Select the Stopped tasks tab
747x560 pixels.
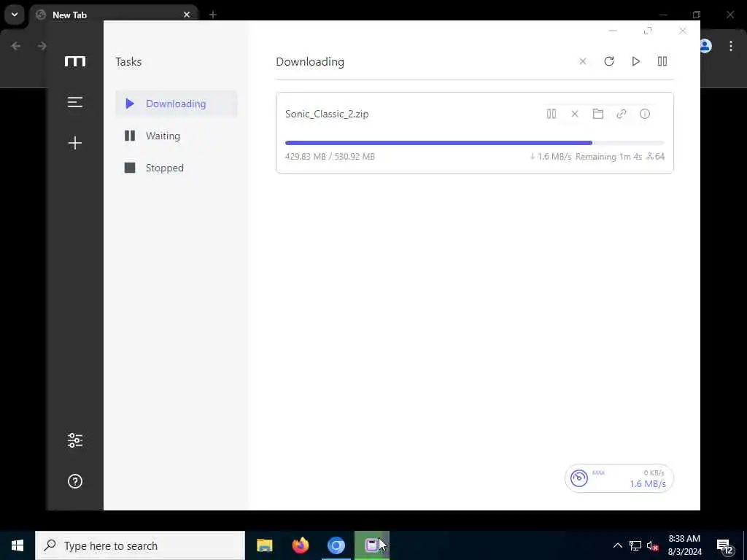pyautogui.click(x=177, y=168)
